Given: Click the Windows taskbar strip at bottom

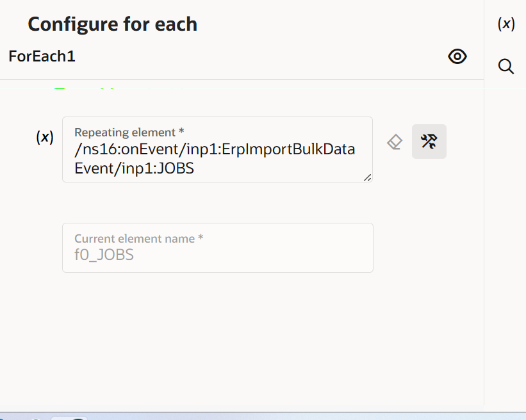Looking at the screenshot, I should point(263,416).
